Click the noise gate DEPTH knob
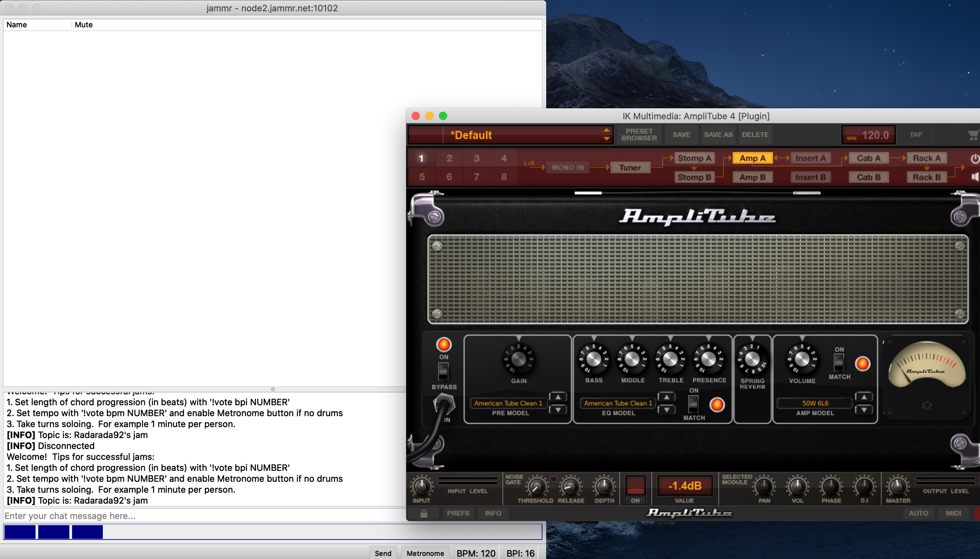 (604, 487)
